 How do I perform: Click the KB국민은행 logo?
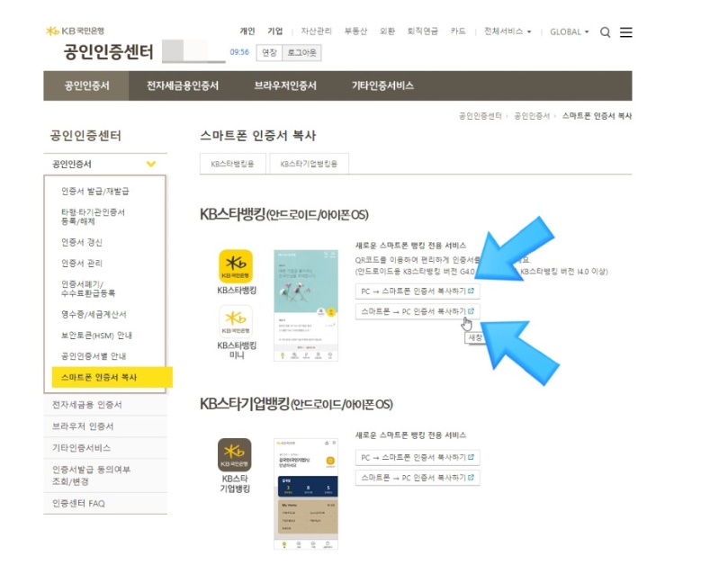coord(75,31)
